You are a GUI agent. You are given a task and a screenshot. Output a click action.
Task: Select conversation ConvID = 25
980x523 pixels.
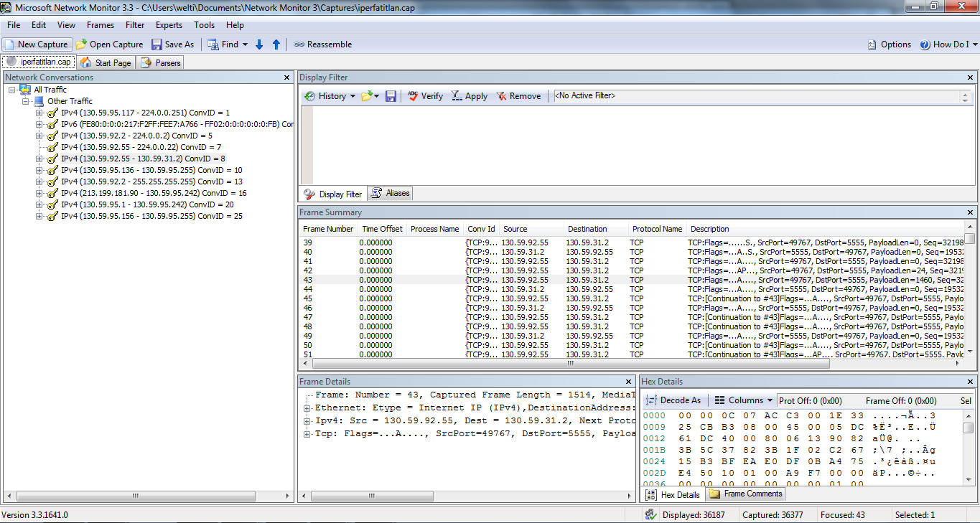[x=151, y=216]
